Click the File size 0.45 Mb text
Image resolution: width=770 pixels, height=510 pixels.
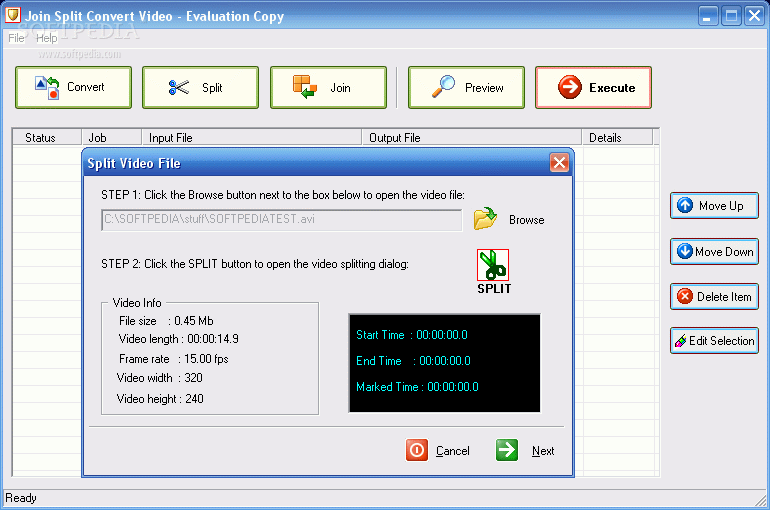pyautogui.click(x=166, y=321)
